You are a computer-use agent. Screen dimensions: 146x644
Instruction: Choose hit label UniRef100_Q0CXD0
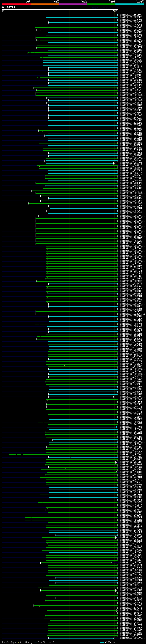(131, 394)
